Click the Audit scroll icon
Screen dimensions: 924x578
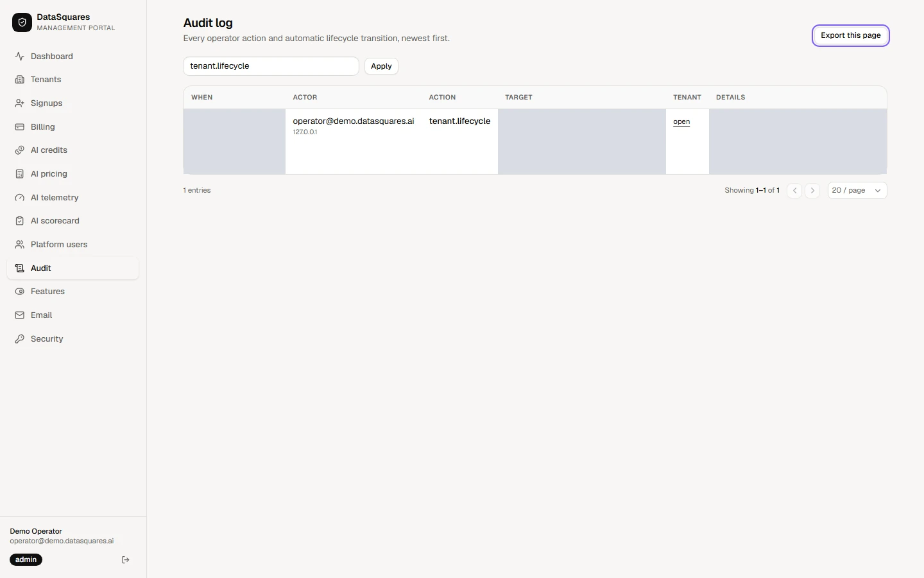tap(20, 268)
